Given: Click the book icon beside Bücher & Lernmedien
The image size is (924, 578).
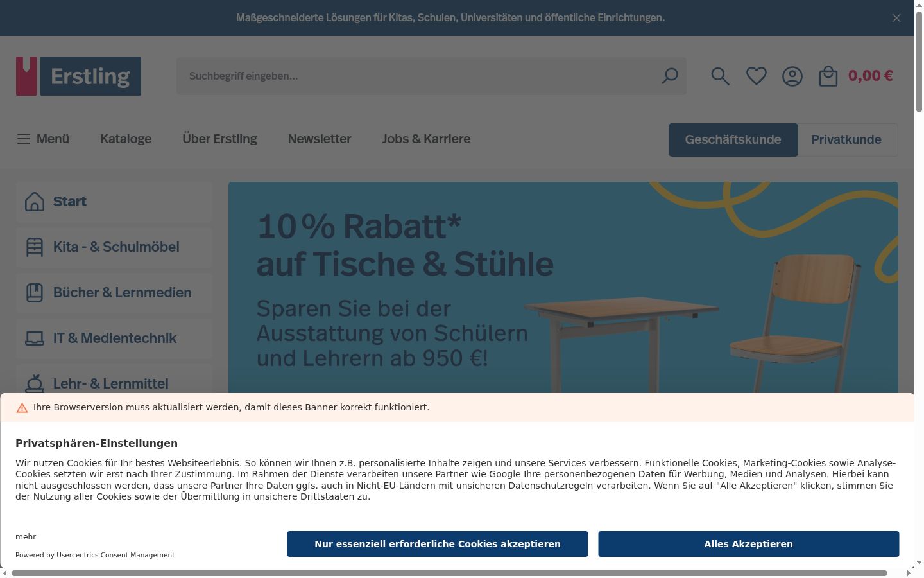Looking at the screenshot, I should (35, 293).
